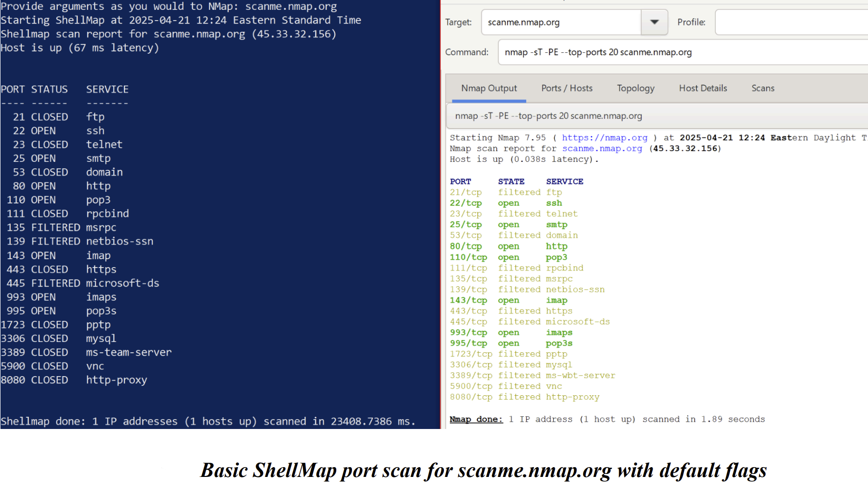Click the 'Nmap done:' text
The width and height of the screenshot is (868, 496).
point(476,419)
